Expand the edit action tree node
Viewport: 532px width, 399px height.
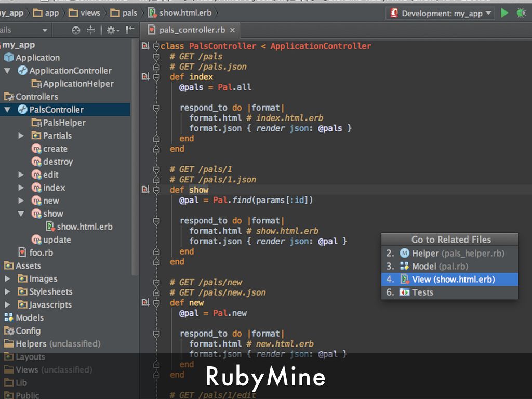point(21,175)
